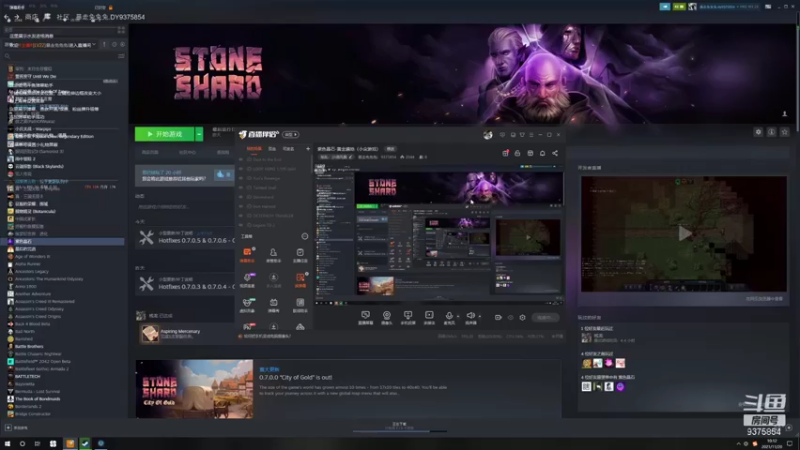This screenshot has height=450, width=800.
Task: Add camera source in streaming app
Action: click(x=387, y=317)
